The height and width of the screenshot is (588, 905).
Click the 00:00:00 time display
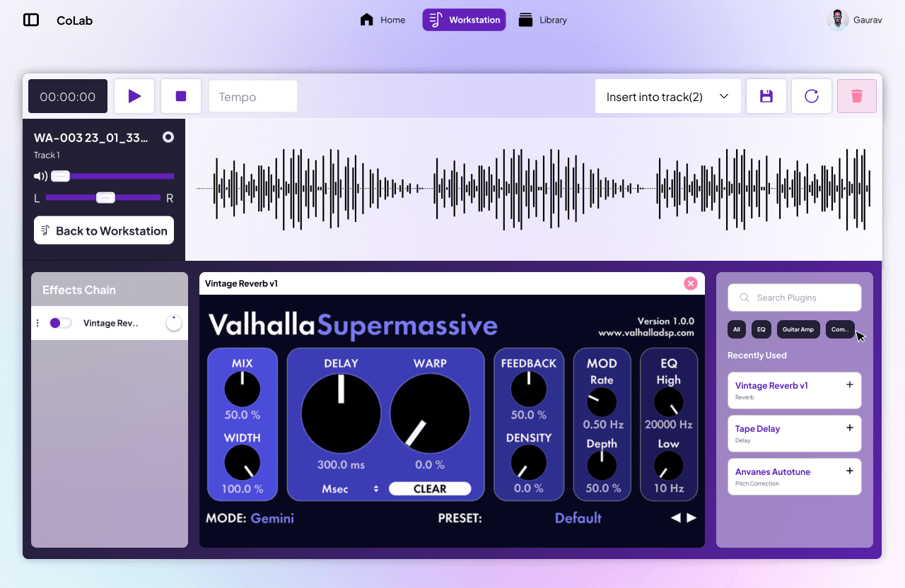click(x=68, y=96)
